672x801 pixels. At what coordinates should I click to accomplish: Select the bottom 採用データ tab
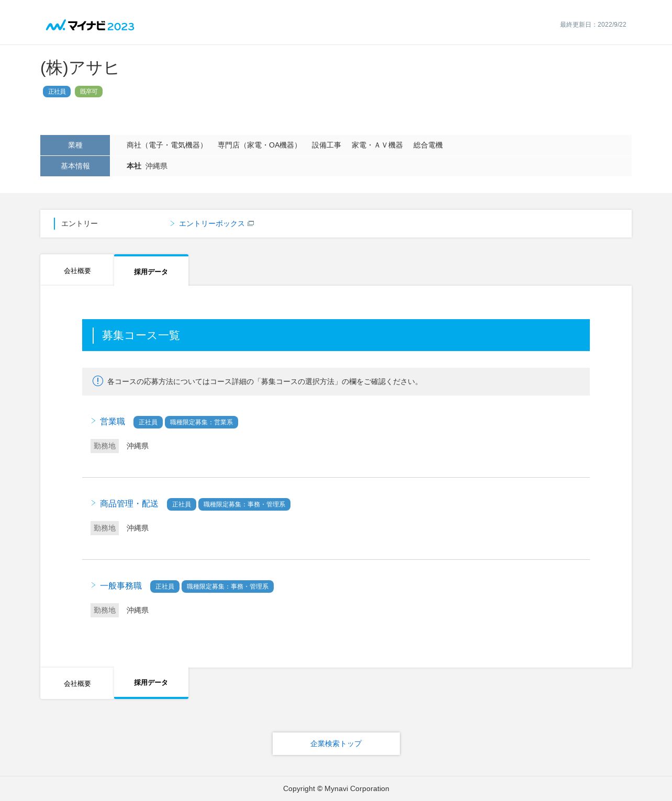pos(151,683)
